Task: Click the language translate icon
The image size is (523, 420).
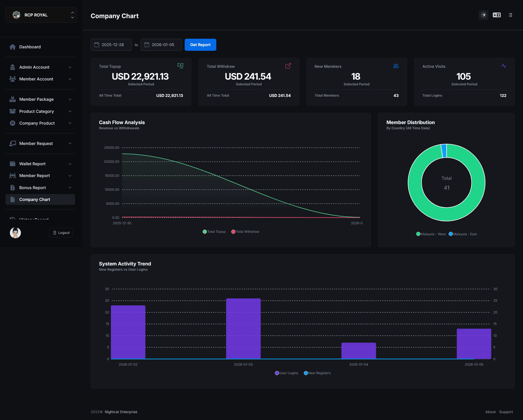Action: [x=497, y=15]
